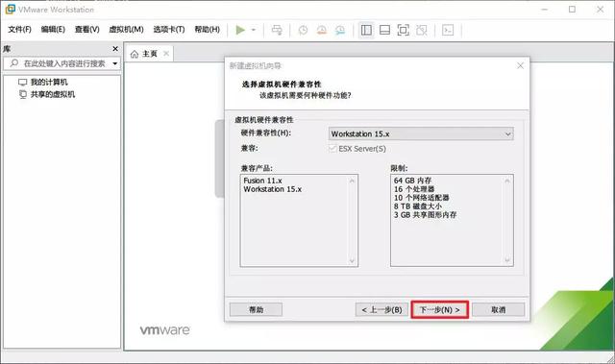Open the 选项卡(T) menu

coord(169,30)
